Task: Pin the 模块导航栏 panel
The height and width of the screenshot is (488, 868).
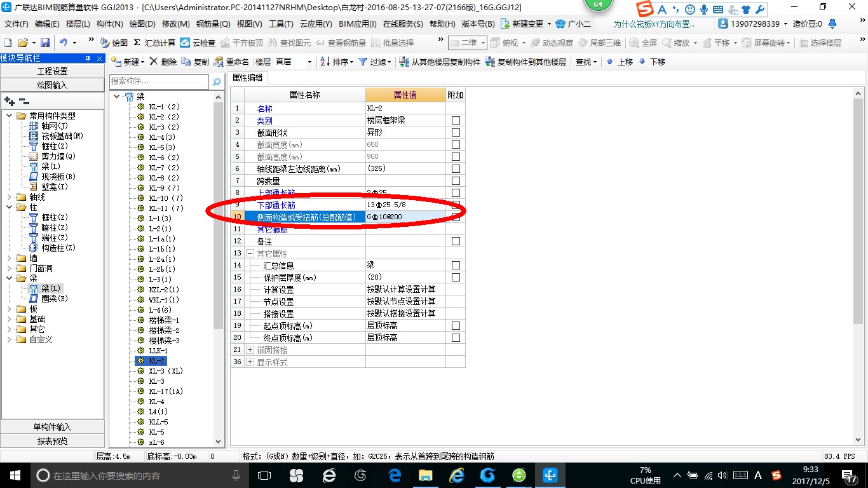Action: coord(88,58)
